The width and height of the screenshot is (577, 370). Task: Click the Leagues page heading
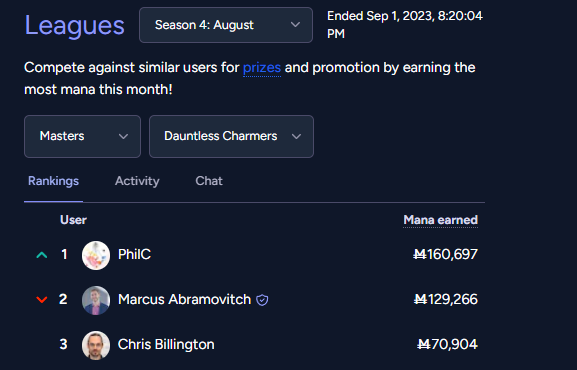tap(74, 25)
